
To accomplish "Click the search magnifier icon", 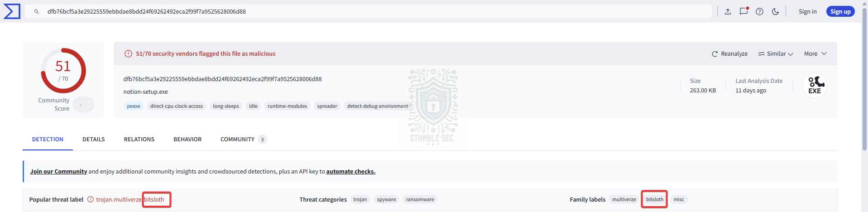I will (x=37, y=12).
